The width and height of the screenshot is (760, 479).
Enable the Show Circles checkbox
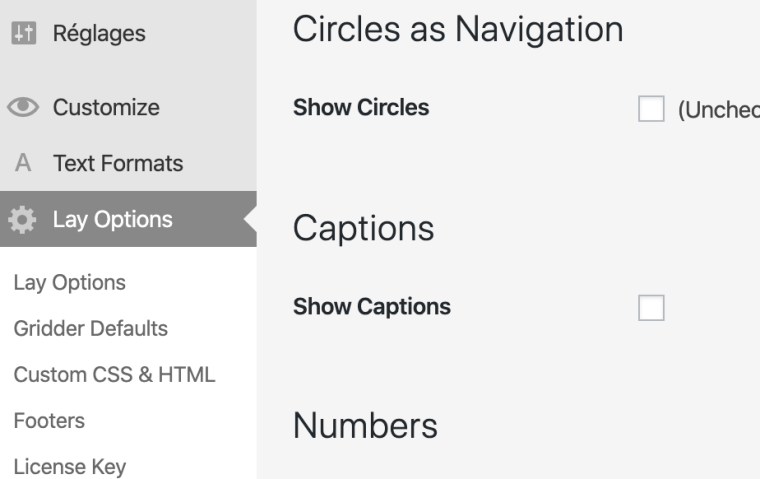click(x=651, y=109)
